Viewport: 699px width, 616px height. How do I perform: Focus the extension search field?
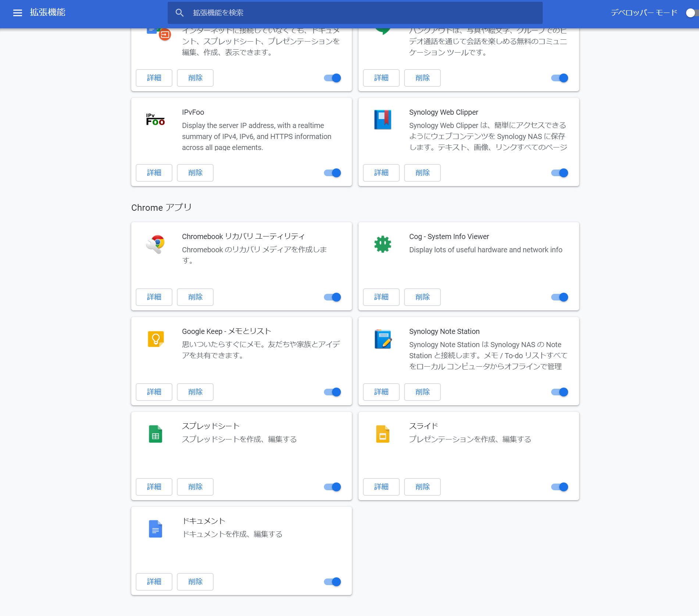pos(355,13)
